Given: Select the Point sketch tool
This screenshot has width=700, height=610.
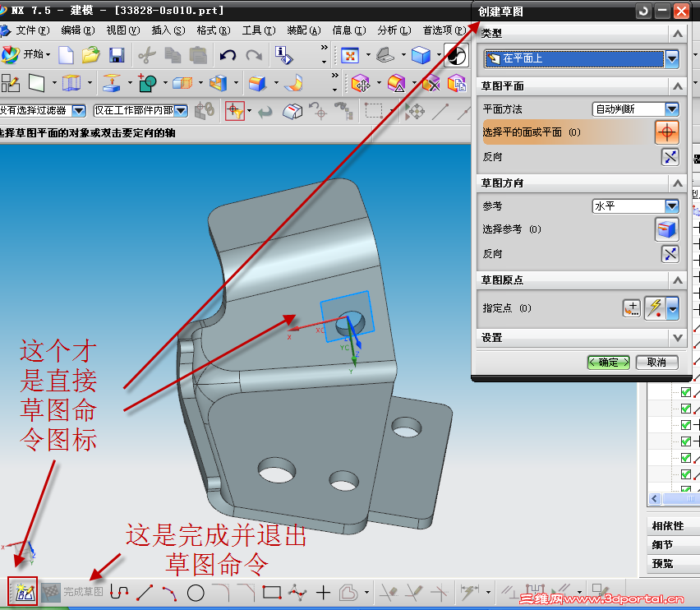Looking at the screenshot, I should [323, 593].
